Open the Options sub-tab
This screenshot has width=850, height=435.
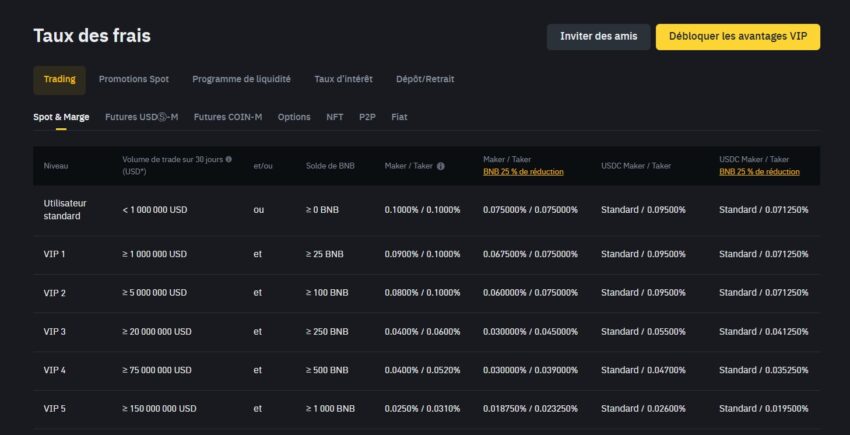pos(294,117)
